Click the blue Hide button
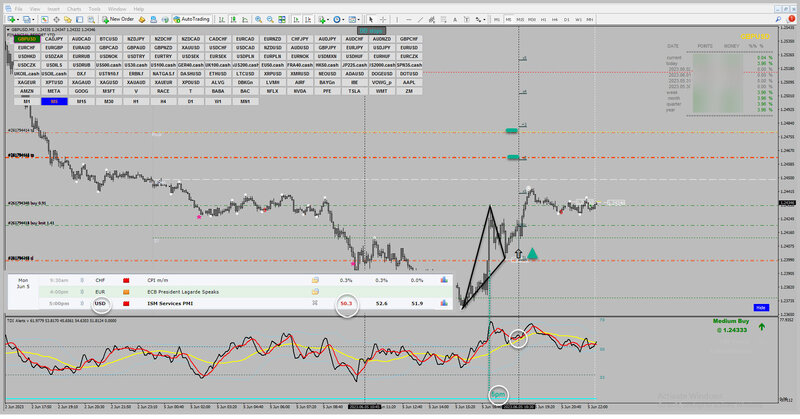The height and width of the screenshot is (419, 800). point(761,307)
